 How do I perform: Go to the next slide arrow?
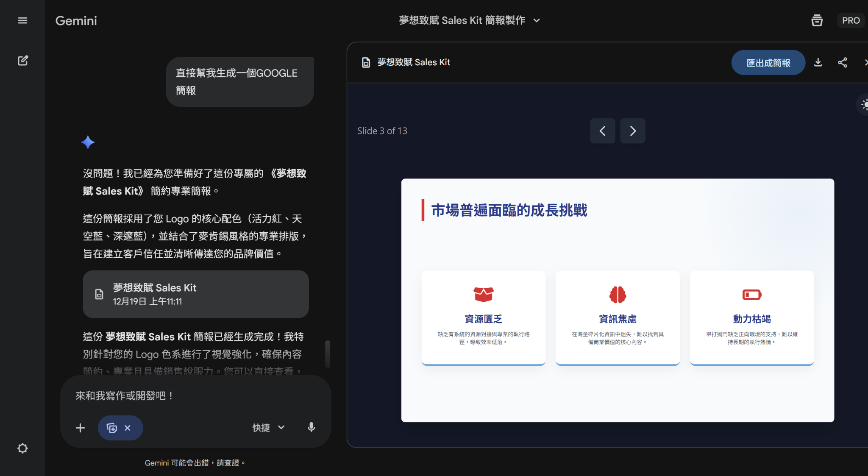pos(632,131)
